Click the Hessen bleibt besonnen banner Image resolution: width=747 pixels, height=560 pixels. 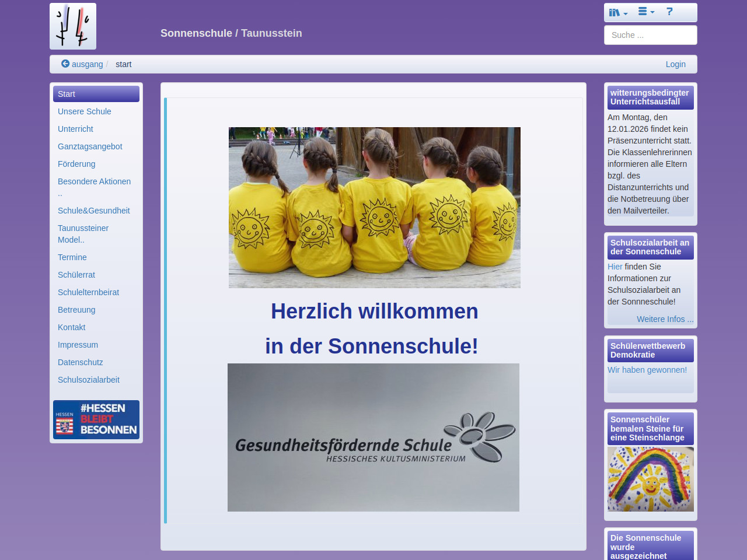pyautogui.click(x=96, y=419)
